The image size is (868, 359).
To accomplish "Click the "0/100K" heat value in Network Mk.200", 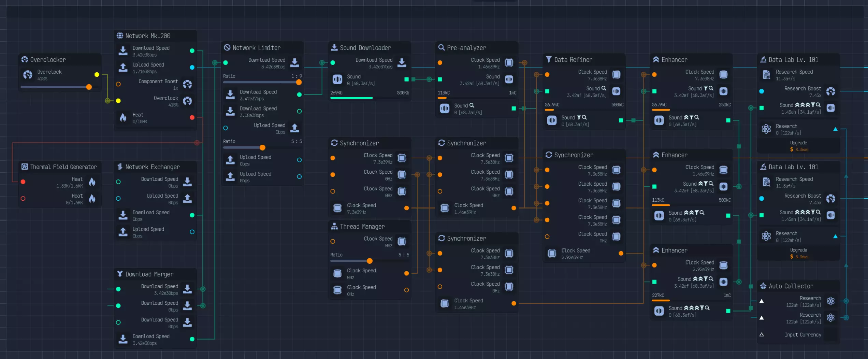I will (140, 121).
